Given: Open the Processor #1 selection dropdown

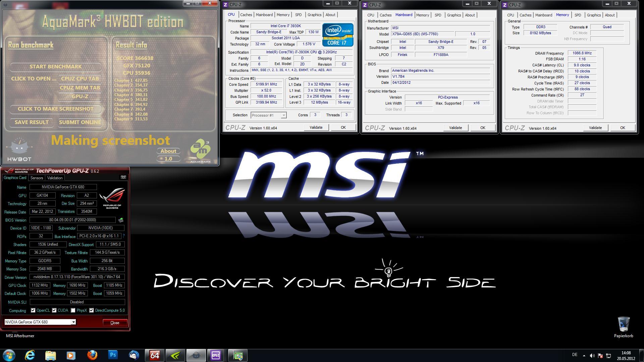Looking at the screenshot, I should pyautogui.click(x=269, y=115).
